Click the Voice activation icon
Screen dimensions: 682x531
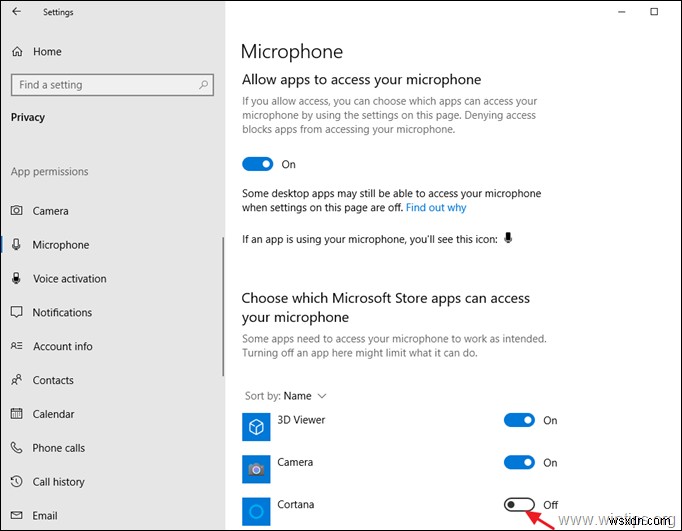pyautogui.click(x=16, y=278)
